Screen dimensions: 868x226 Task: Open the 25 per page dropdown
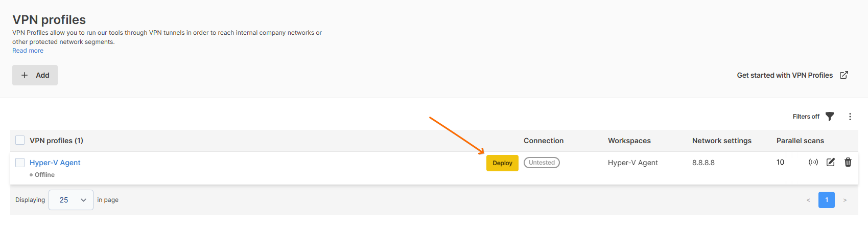click(x=71, y=200)
